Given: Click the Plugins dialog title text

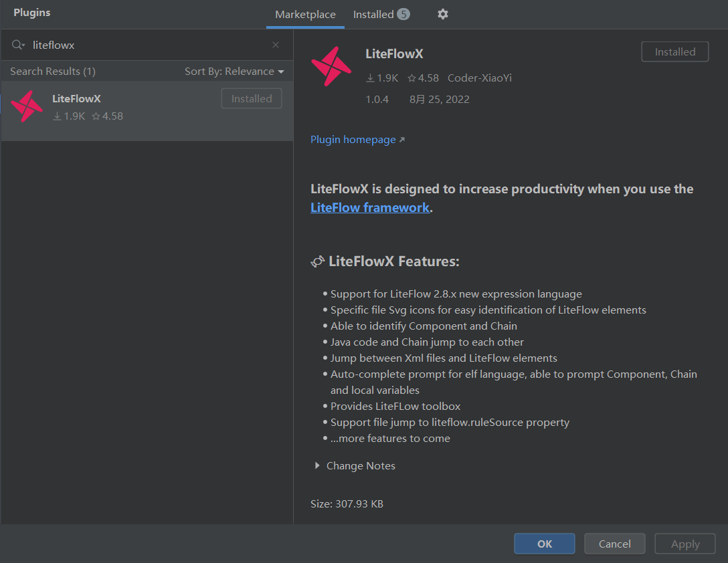Looking at the screenshot, I should pos(31,13).
